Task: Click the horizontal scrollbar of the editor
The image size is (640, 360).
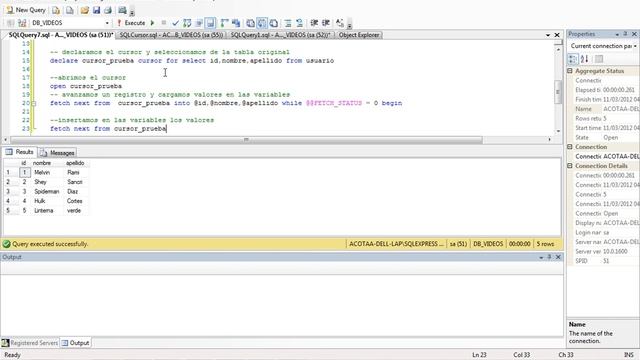Action: [246, 140]
